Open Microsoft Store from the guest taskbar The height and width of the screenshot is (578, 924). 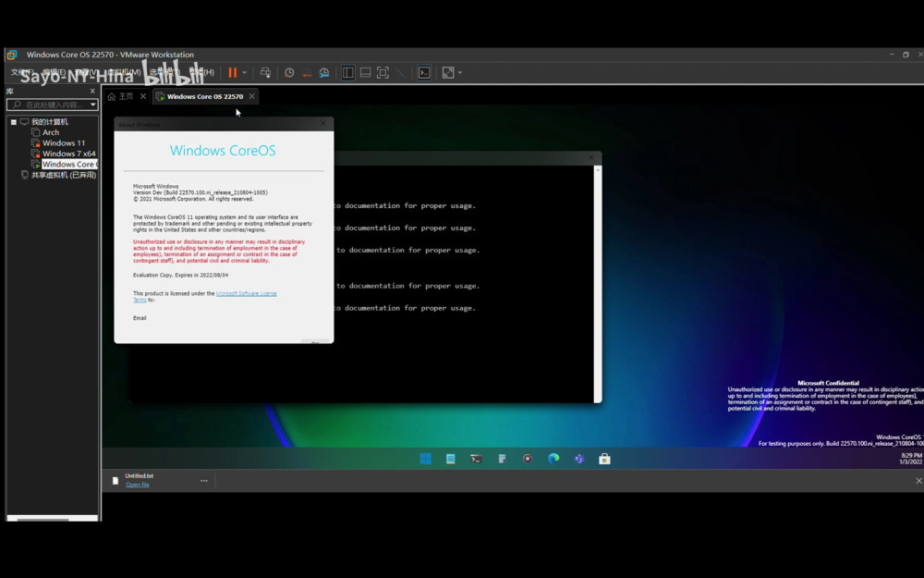pos(604,459)
